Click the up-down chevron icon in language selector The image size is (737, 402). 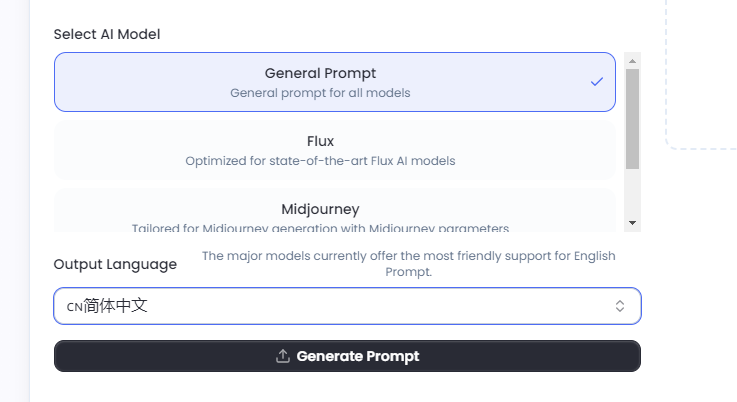[620, 306]
